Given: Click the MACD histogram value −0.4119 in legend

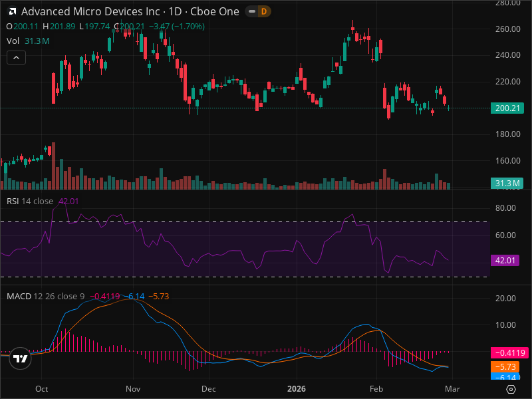Looking at the screenshot, I should 104,296.
